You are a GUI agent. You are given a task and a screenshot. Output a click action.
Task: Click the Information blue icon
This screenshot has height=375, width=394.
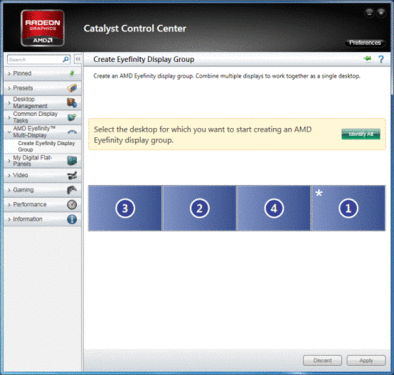click(72, 219)
